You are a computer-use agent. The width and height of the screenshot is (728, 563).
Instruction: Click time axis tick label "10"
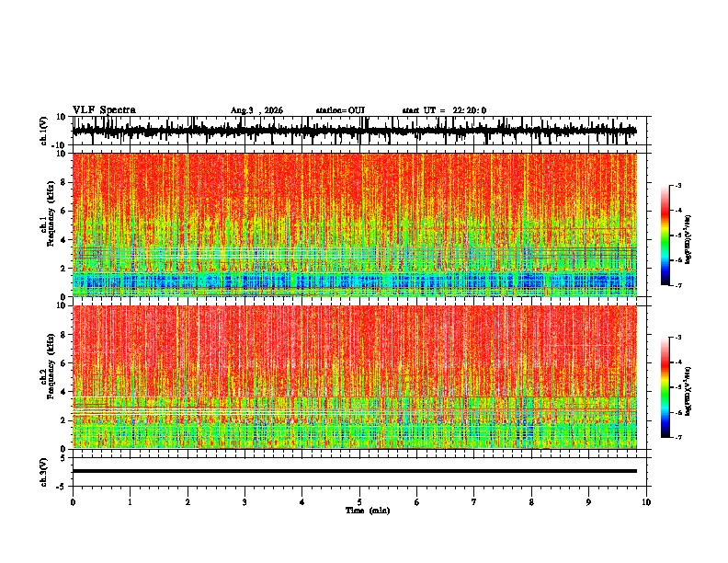point(646,502)
